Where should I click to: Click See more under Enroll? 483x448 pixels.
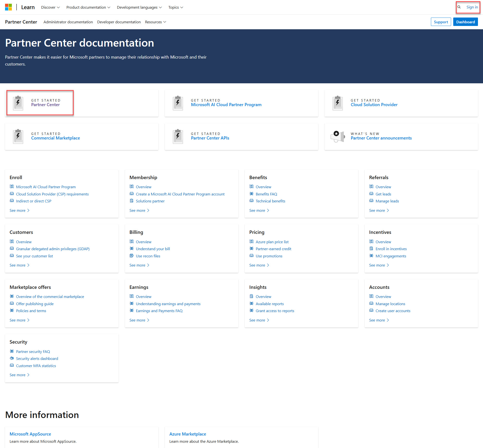[x=19, y=210]
